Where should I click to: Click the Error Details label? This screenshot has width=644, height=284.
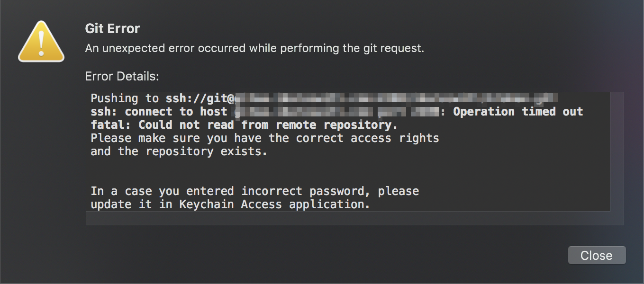[122, 76]
